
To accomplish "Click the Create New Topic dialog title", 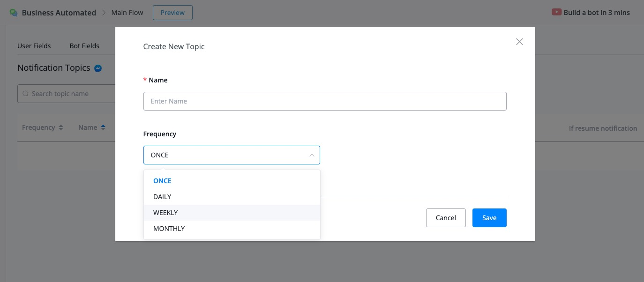I will pyautogui.click(x=174, y=46).
